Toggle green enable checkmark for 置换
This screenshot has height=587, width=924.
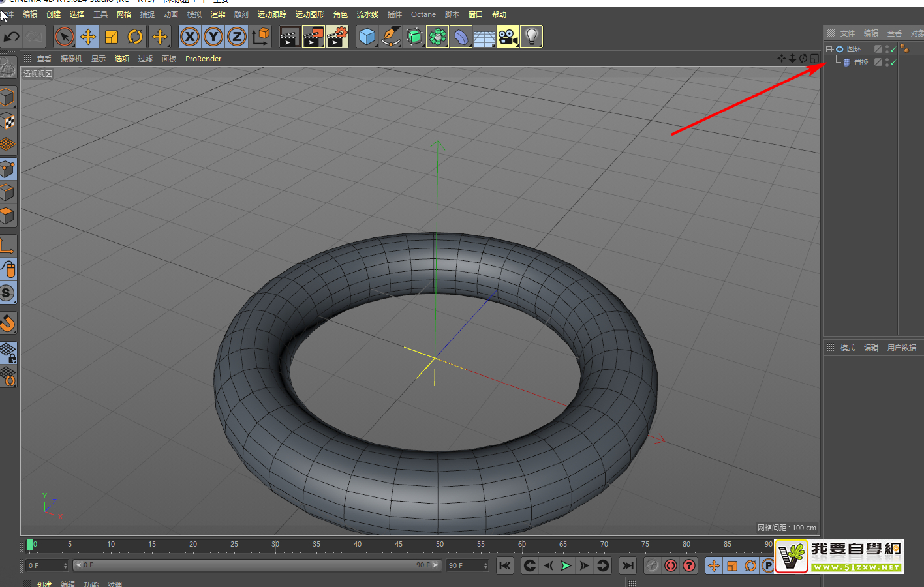point(893,63)
